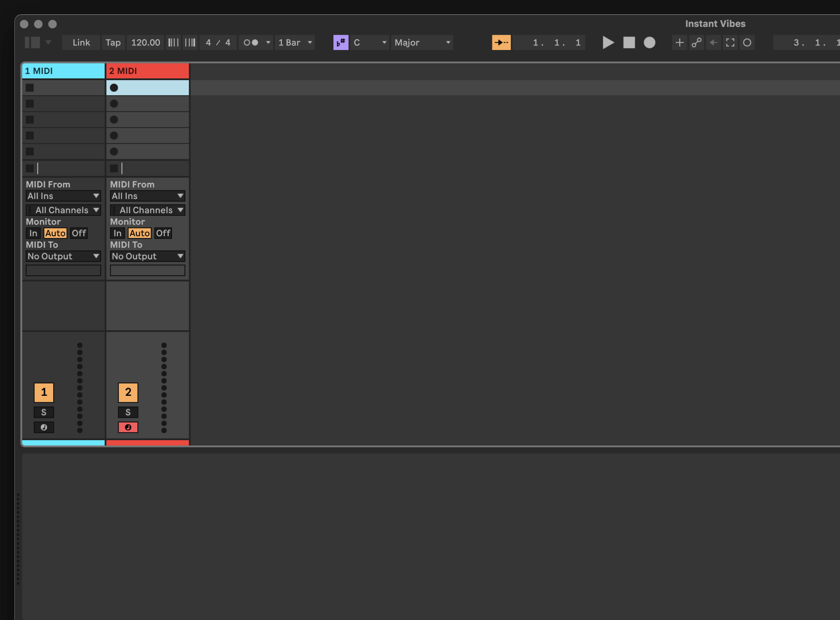
Task: Click the Instant Vibes window title
Action: (715, 24)
